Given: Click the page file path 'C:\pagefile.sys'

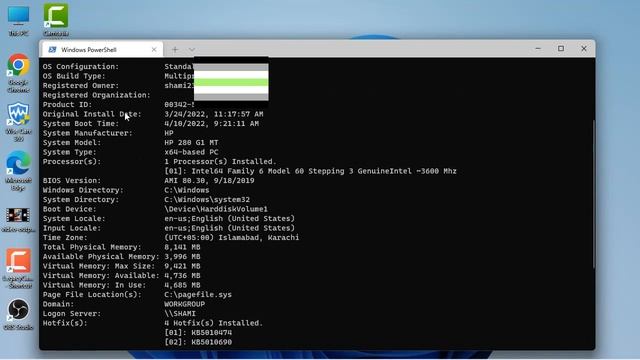Looking at the screenshot, I should tap(198, 294).
